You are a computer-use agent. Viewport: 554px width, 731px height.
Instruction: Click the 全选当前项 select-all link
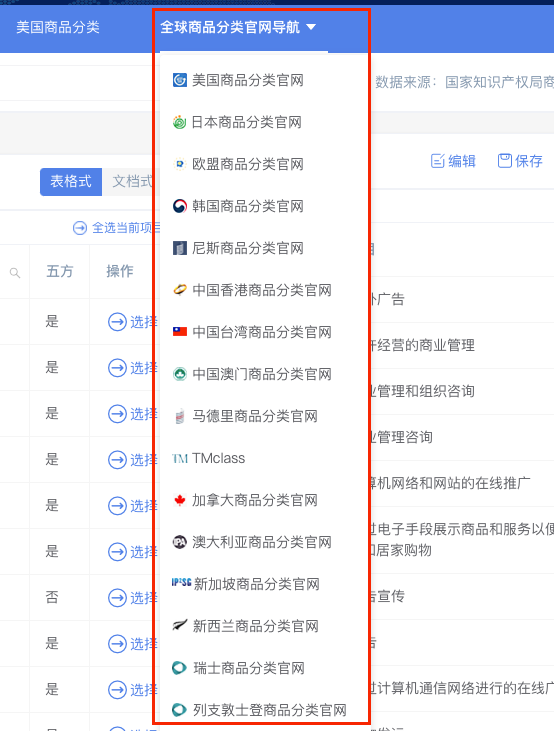point(117,228)
